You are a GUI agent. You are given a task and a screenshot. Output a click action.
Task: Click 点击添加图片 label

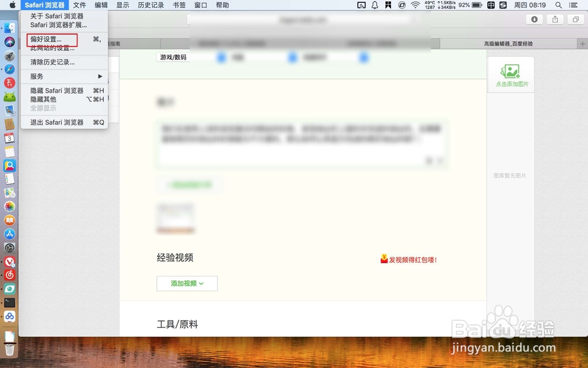(512, 84)
